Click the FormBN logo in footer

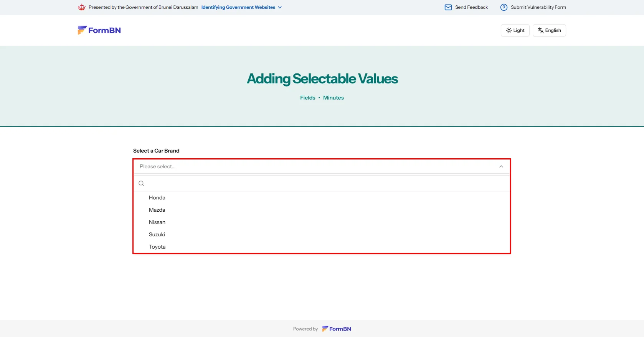click(337, 329)
